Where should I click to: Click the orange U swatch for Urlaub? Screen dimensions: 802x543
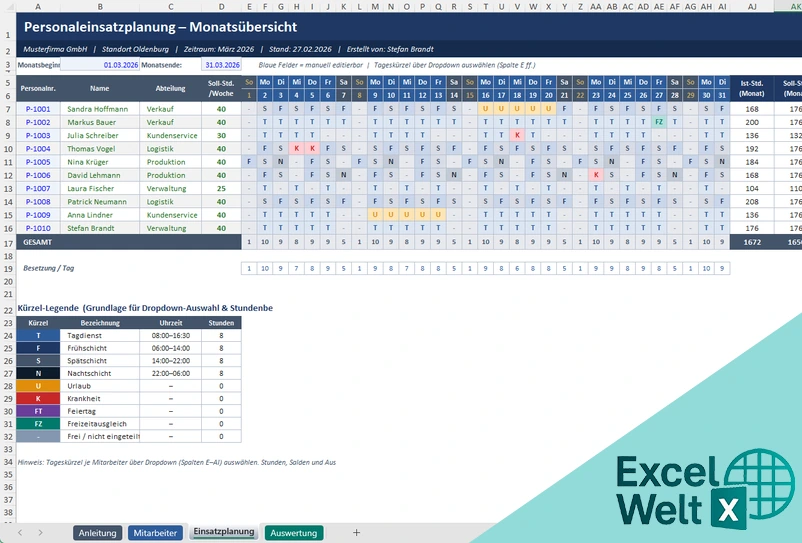[x=38, y=386]
